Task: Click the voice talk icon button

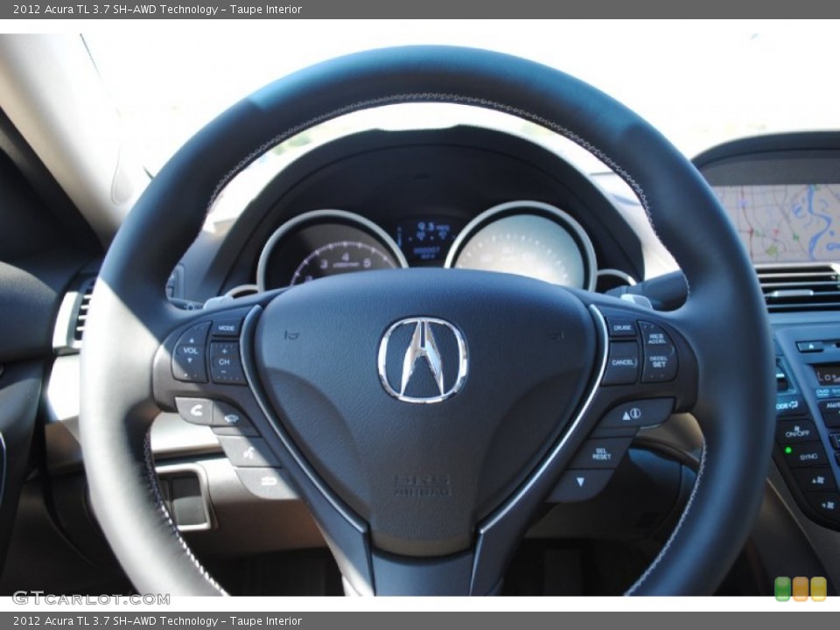Action: tap(248, 453)
